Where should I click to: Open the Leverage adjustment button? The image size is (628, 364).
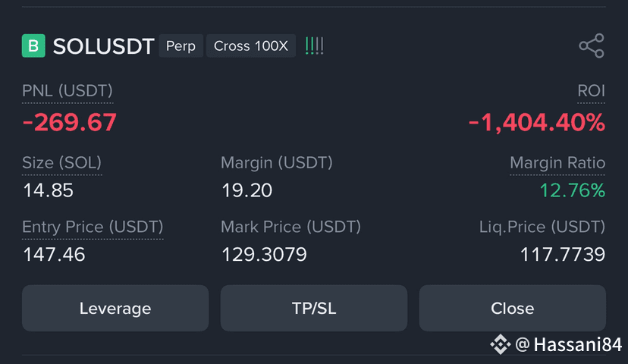click(115, 308)
